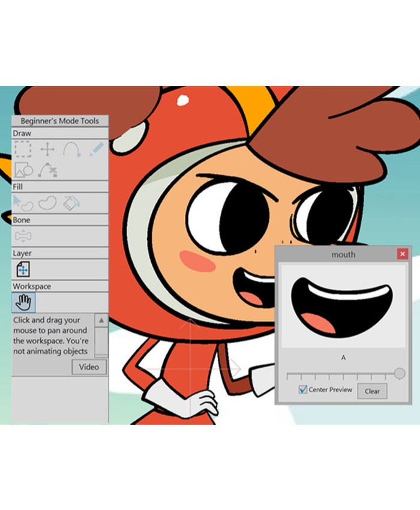Select the Paint Bucket fill tool
Screen dimensions: 420x510
click(x=71, y=203)
